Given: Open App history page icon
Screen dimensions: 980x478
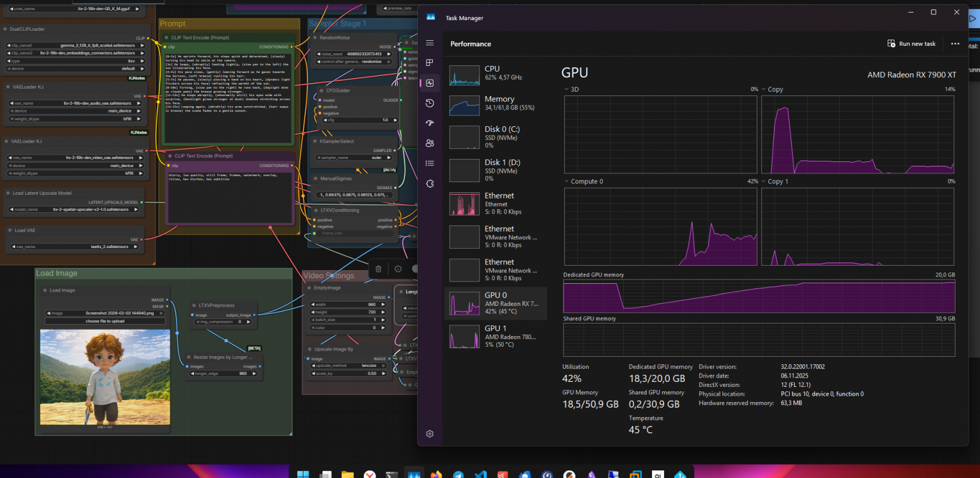Looking at the screenshot, I should coord(430,103).
